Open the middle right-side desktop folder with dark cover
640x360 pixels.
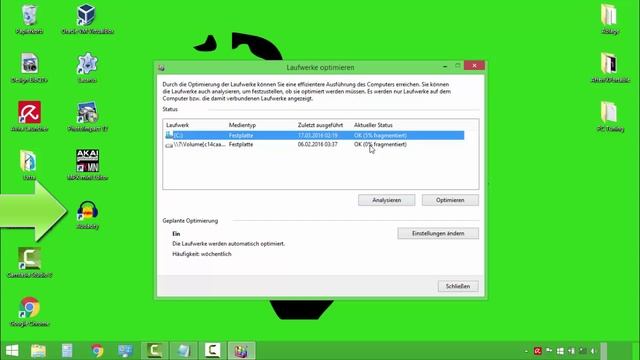coord(609,67)
